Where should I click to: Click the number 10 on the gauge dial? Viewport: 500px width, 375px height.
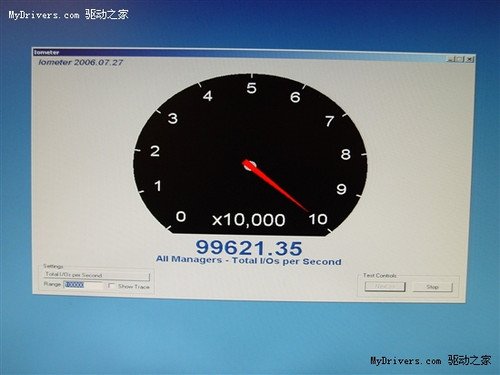(318, 219)
